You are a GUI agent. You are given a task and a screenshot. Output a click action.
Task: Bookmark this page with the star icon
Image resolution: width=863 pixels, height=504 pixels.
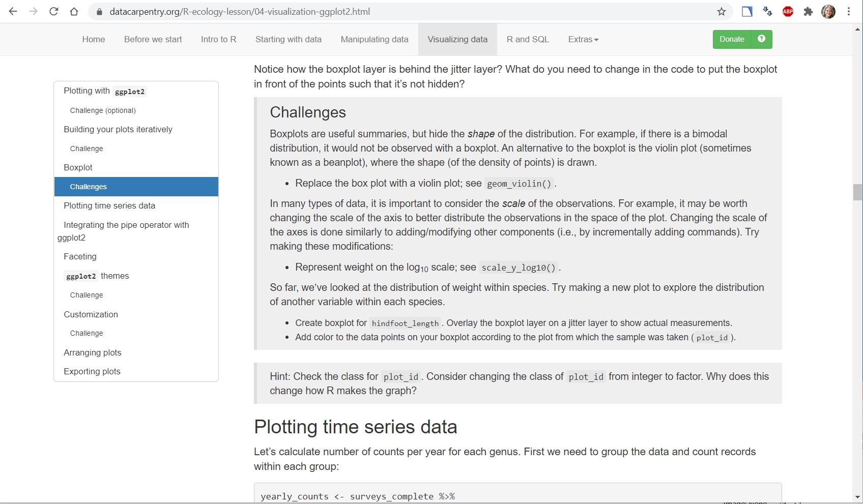click(x=721, y=11)
